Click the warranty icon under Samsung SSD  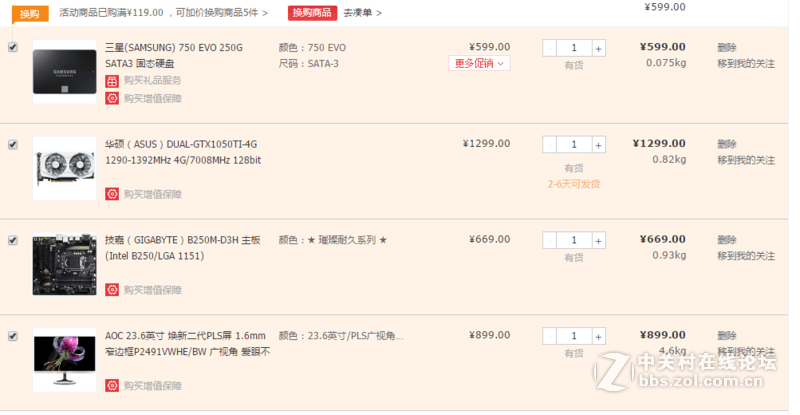[x=112, y=98]
